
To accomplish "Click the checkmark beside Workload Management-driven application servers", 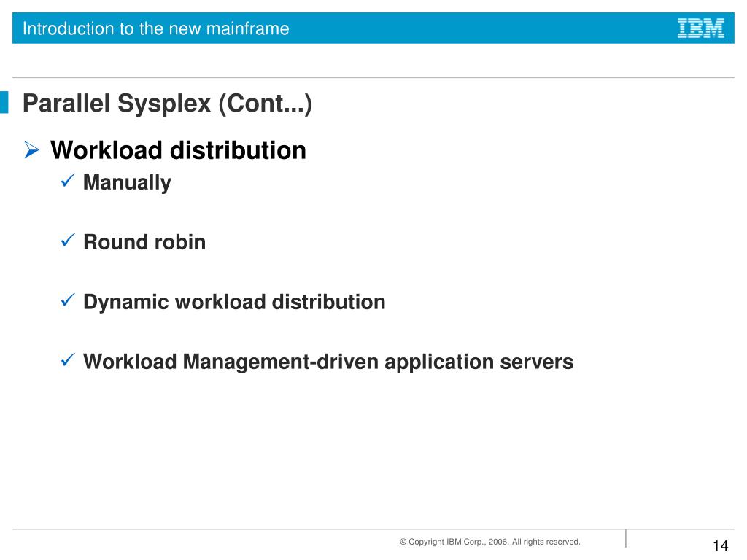I will click(x=68, y=359).
